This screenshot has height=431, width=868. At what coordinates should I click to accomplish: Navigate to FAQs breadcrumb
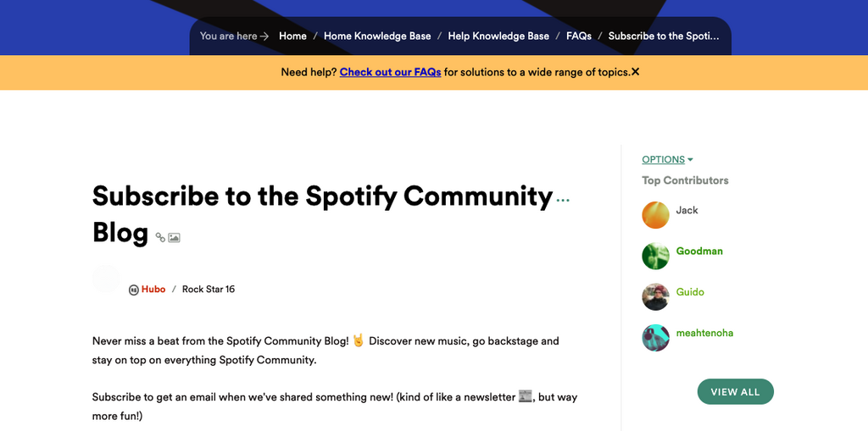[579, 36]
